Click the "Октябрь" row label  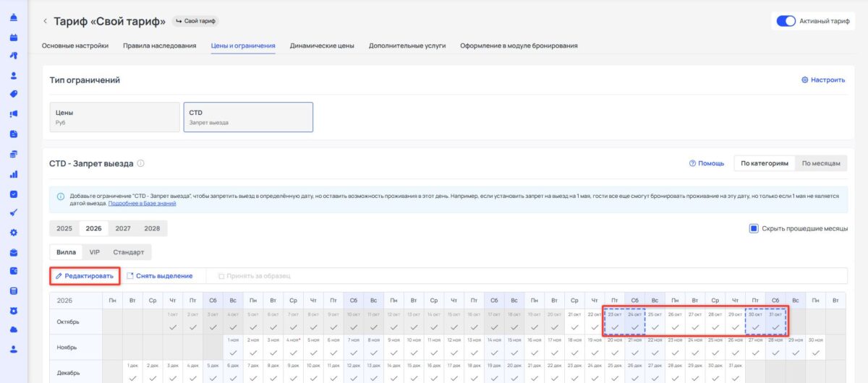tap(76, 321)
